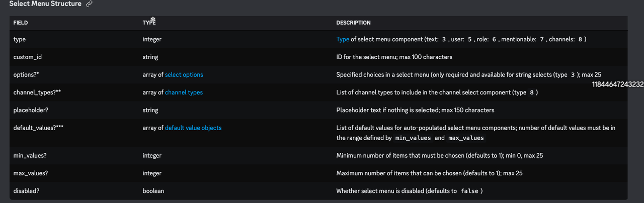Open the blue "Type" link in the description
Viewport: 644px width, 203px height.
coord(343,39)
